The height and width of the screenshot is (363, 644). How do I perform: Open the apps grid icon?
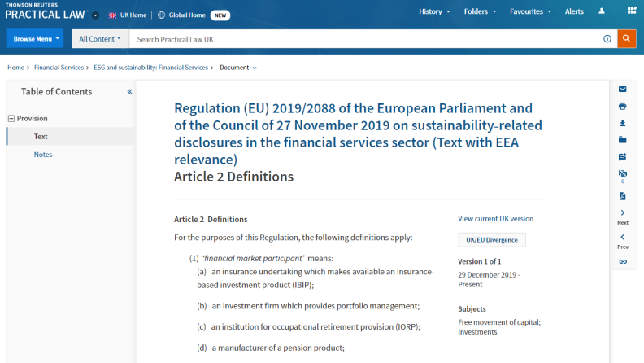click(x=632, y=11)
